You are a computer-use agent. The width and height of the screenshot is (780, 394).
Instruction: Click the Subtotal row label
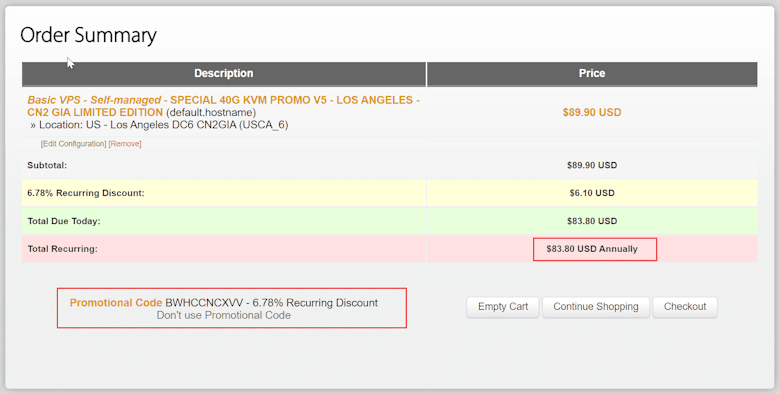click(x=47, y=165)
